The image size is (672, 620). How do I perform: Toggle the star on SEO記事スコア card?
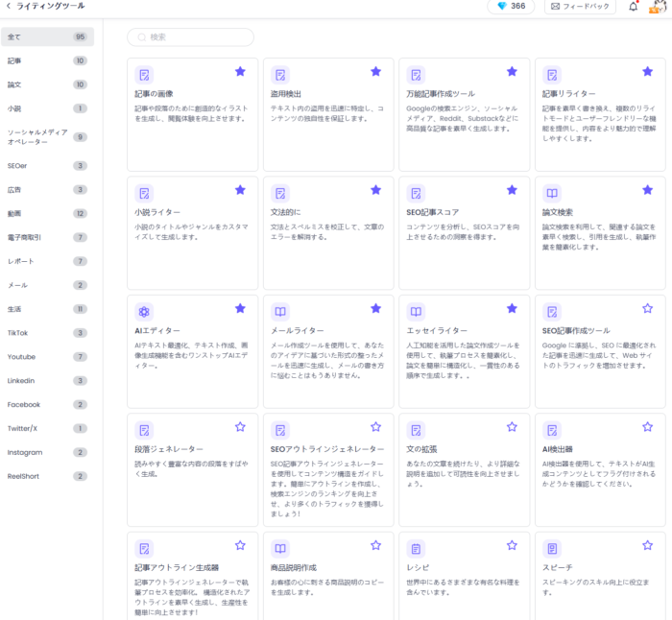point(512,190)
